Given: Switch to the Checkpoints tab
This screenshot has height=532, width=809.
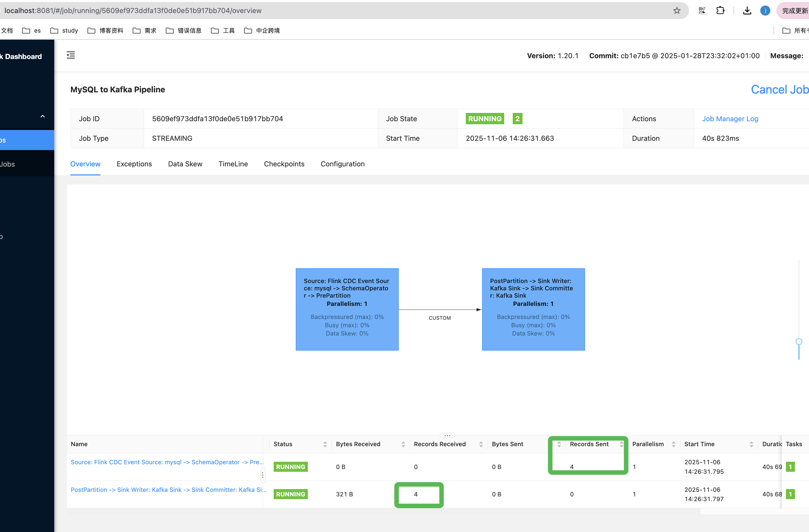Looking at the screenshot, I should point(284,164).
